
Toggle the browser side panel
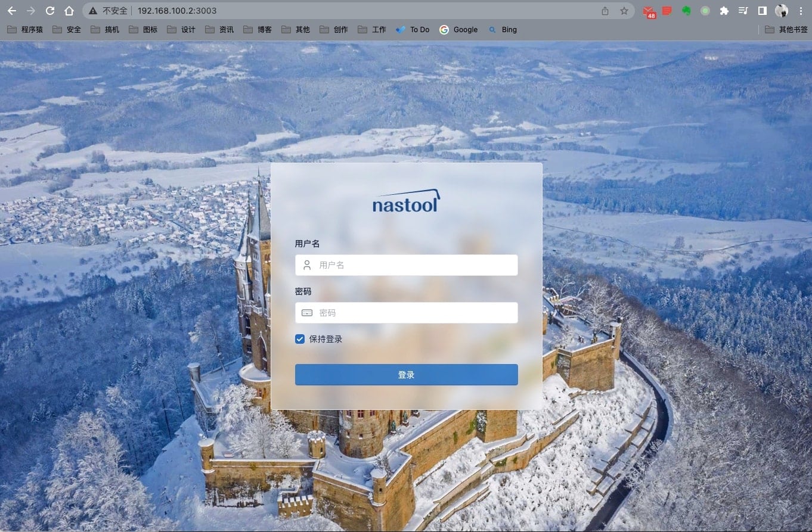[763, 11]
